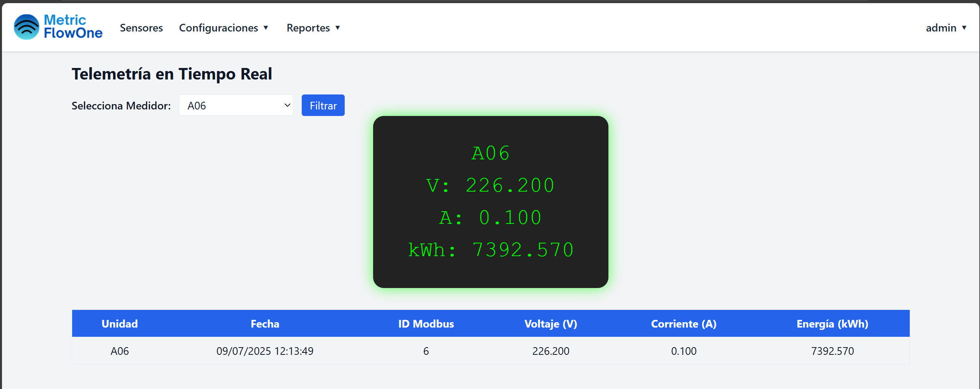Open the Sensores page
The height and width of the screenshot is (389, 980).
[141, 28]
